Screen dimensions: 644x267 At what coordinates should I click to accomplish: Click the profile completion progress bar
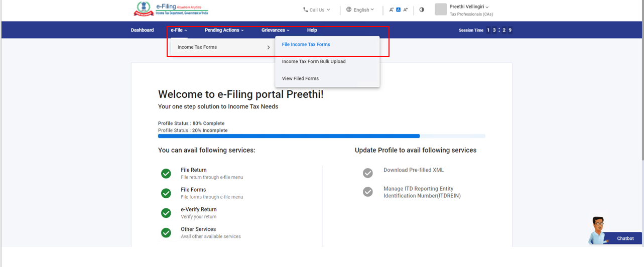point(321,136)
